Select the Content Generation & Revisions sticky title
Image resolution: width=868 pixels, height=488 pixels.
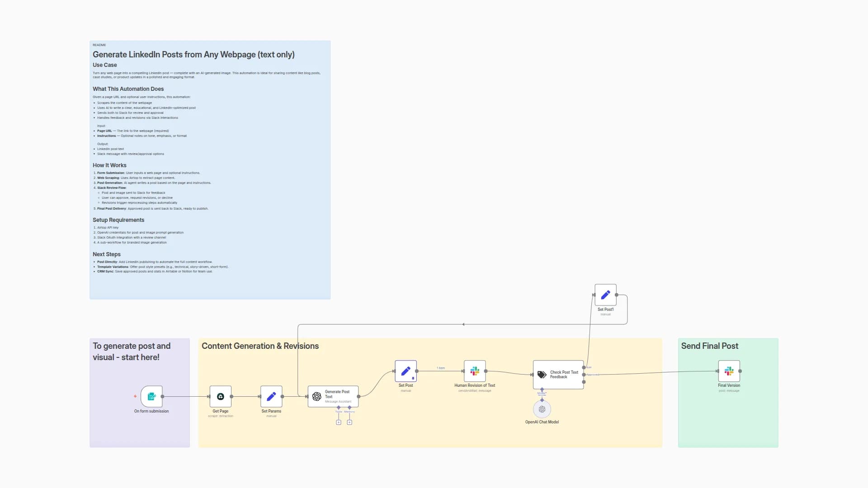(x=260, y=346)
